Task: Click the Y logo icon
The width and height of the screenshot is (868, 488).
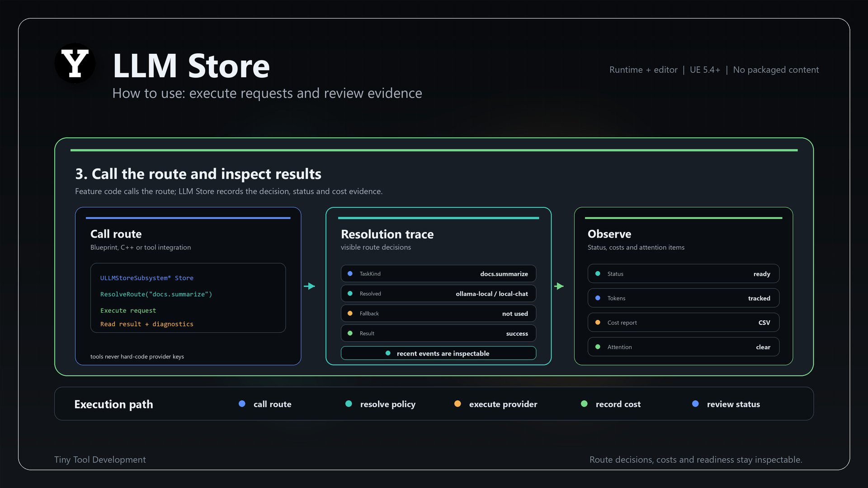Action: coord(75,63)
